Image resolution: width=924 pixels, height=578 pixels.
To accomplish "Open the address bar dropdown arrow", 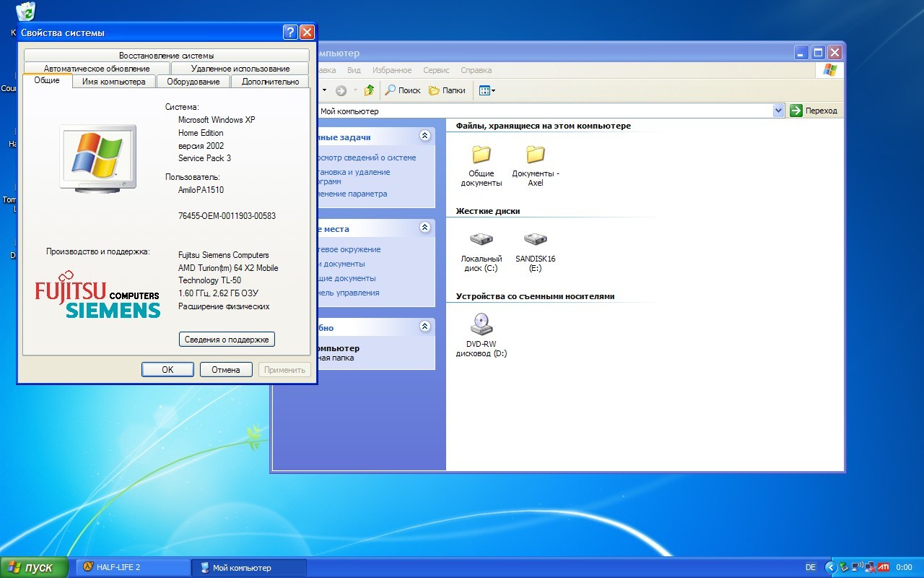I will tap(778, 111).
